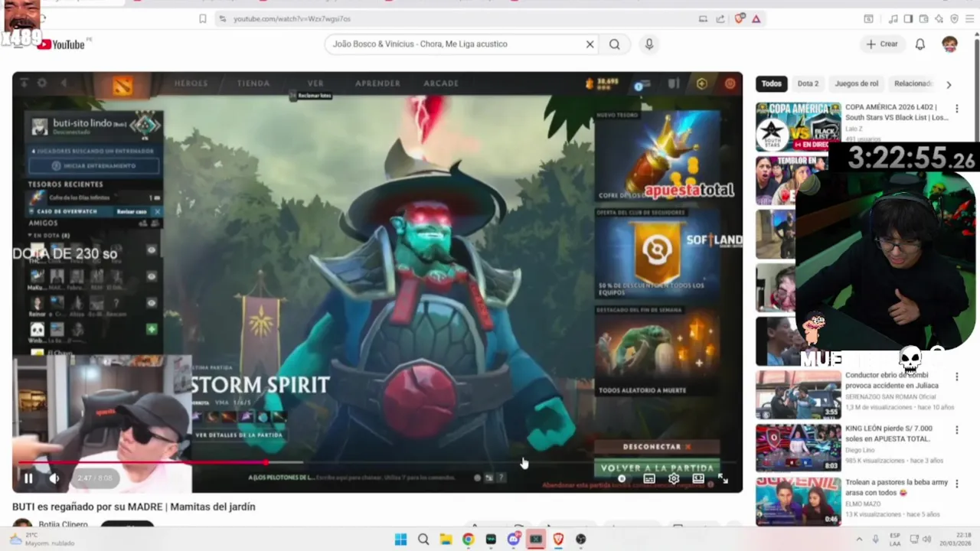This screenshot has height=551, width=980.
Task: Open the YouTube account avatar menu
Action: point(949,44)
